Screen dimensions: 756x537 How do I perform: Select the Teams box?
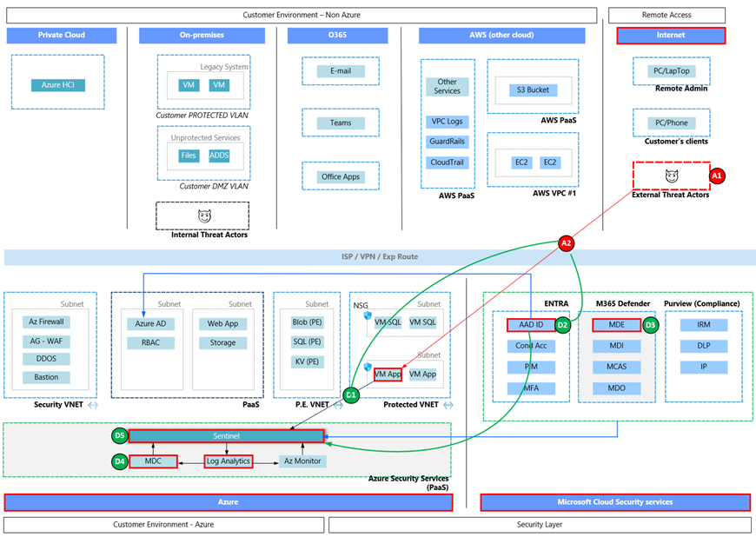click(341, 123)
